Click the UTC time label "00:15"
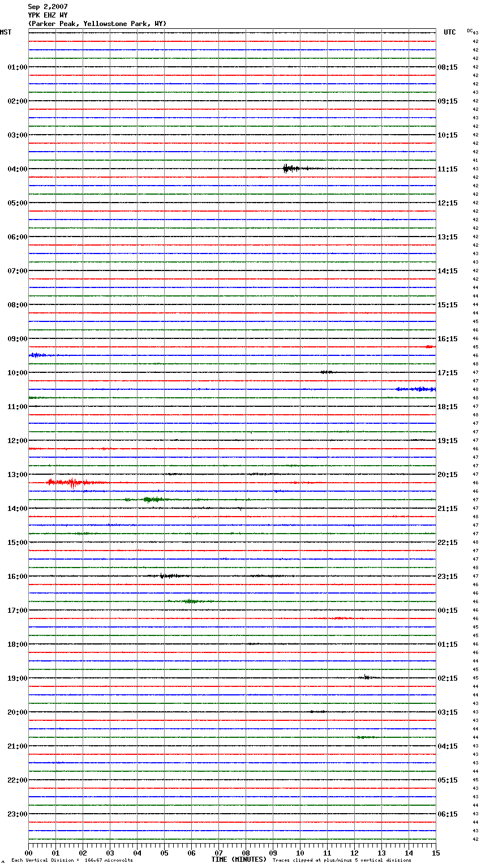 (x=448, y=611)
